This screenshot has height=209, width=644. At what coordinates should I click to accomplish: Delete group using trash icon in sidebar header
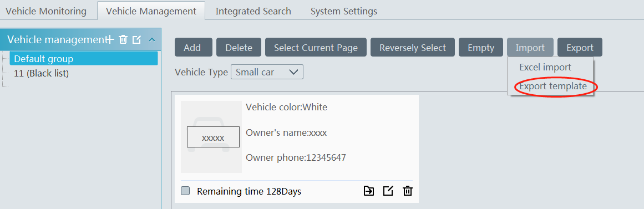pyautogui.click(x=123, y=39)
